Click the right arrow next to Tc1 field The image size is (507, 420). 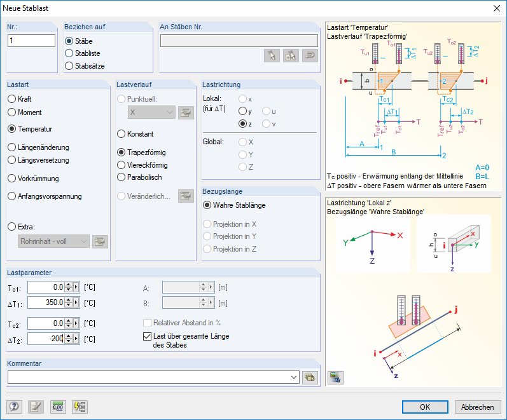[x=76, y=287]
